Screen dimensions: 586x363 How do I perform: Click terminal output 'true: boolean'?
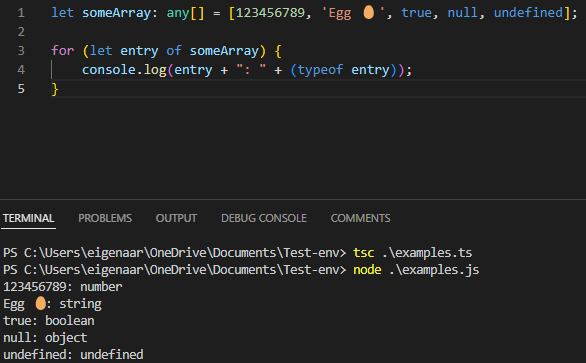[49, 321]
